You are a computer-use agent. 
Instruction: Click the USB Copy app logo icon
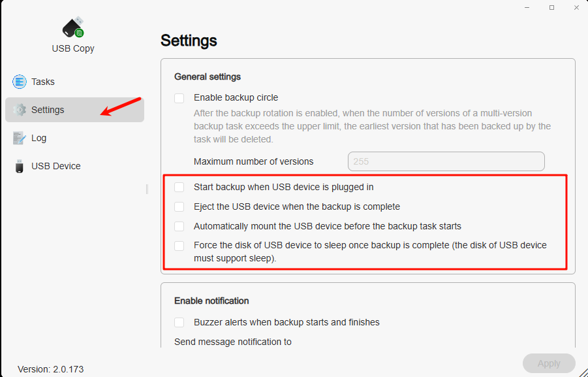click(x=73, y=27)
